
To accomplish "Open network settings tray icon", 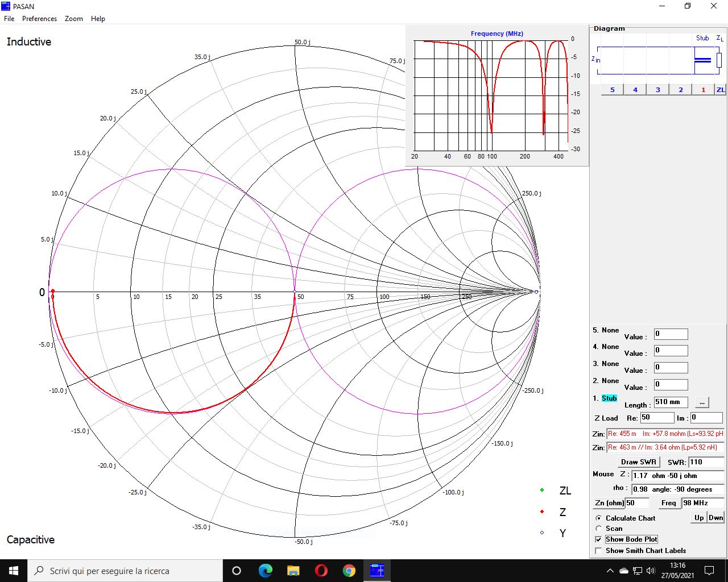I will (638, 571).
